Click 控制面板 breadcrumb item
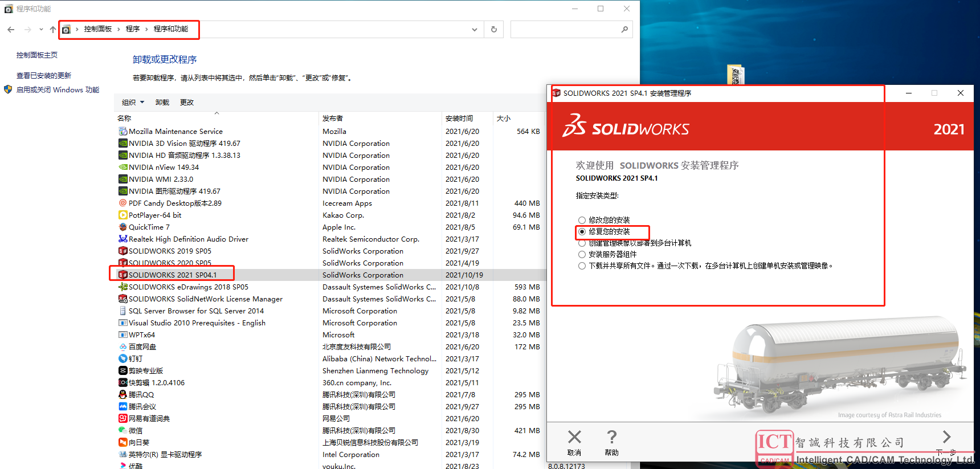Viewport: 980px width, 469px height. pyautogui.click(x=98, y=29)
